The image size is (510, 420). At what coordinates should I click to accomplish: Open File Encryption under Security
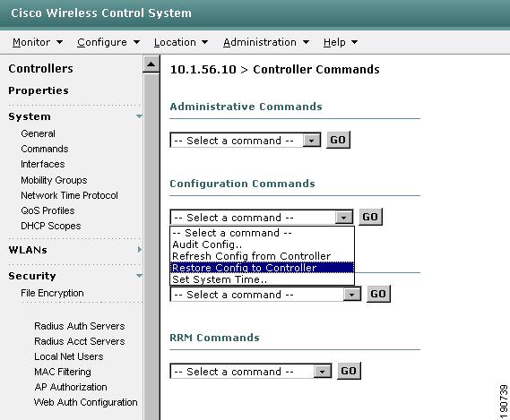coord(52,293)
